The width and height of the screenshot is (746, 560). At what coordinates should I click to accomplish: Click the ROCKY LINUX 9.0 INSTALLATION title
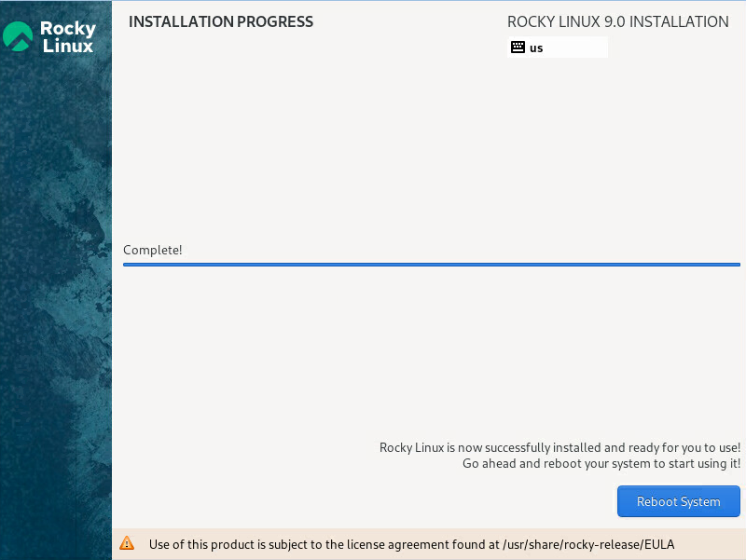pos(617,21)
